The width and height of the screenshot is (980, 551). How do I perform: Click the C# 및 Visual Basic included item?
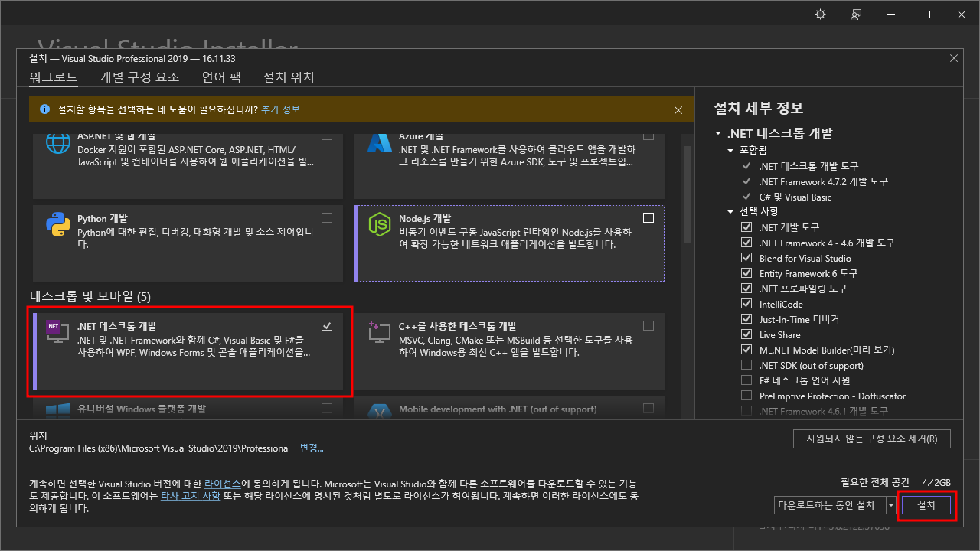pos(795,197)
